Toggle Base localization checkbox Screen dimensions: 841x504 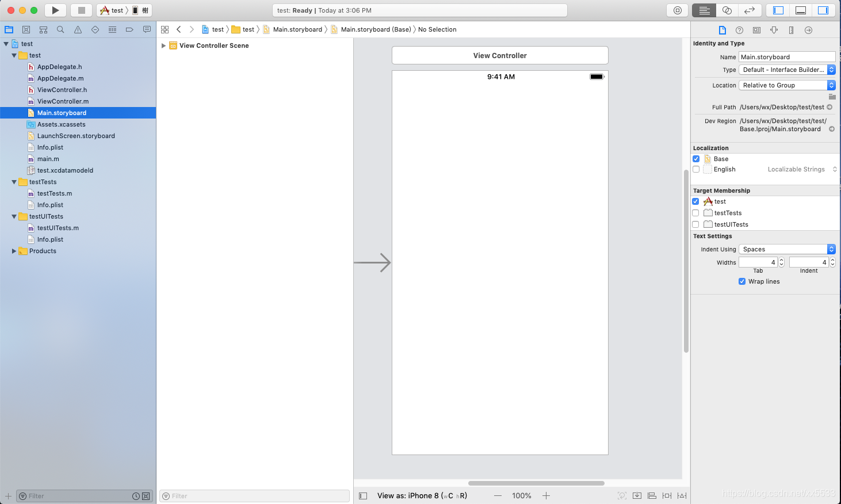point(696,159)
